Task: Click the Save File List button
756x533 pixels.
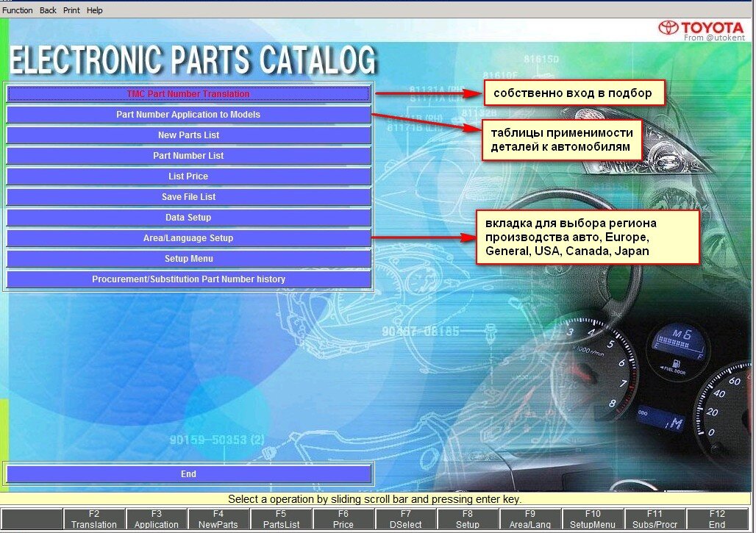Action: point(188,197)
